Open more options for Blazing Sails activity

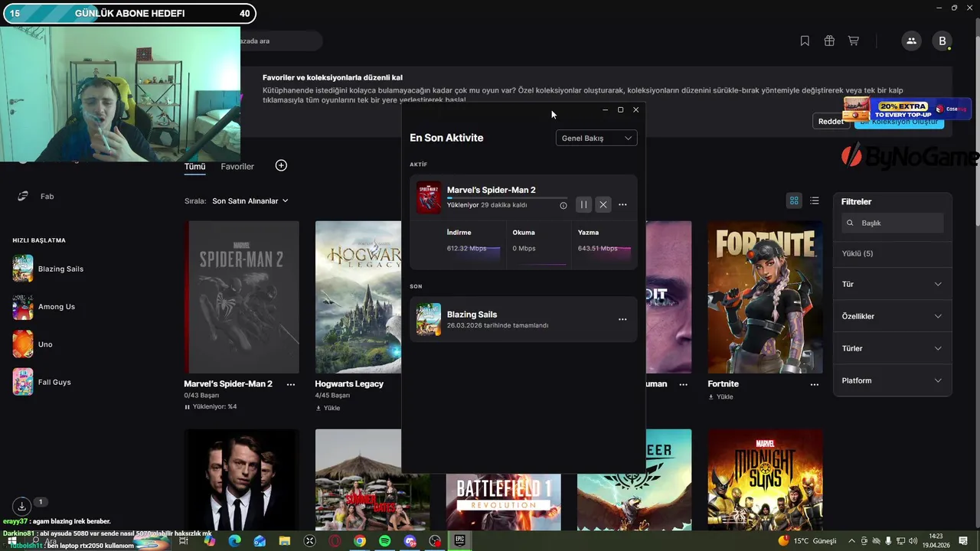[622, 319]
